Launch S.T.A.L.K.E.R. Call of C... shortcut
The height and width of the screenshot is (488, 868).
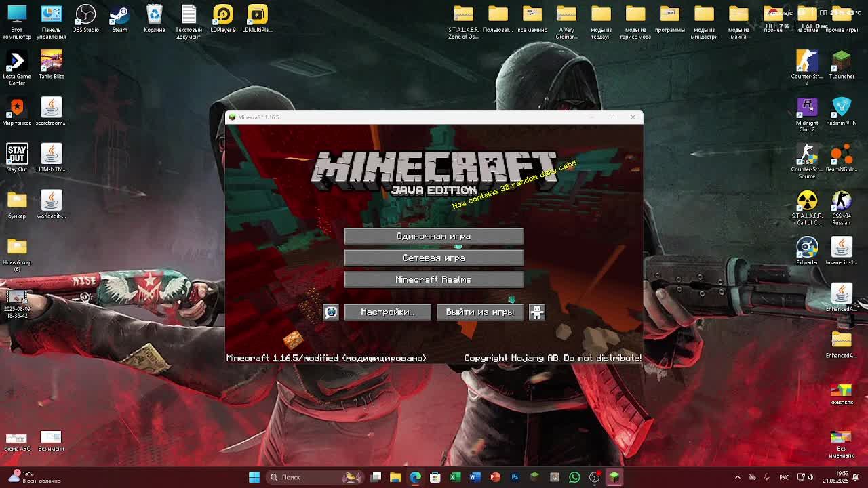click(x=807, y=208)
